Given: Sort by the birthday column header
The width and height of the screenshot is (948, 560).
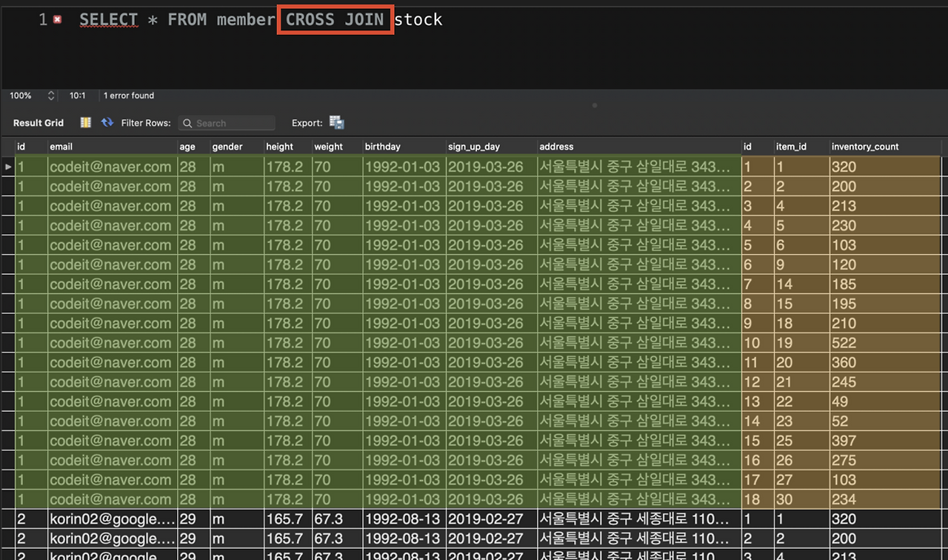Looking at the screenshot, I should 404,147.
